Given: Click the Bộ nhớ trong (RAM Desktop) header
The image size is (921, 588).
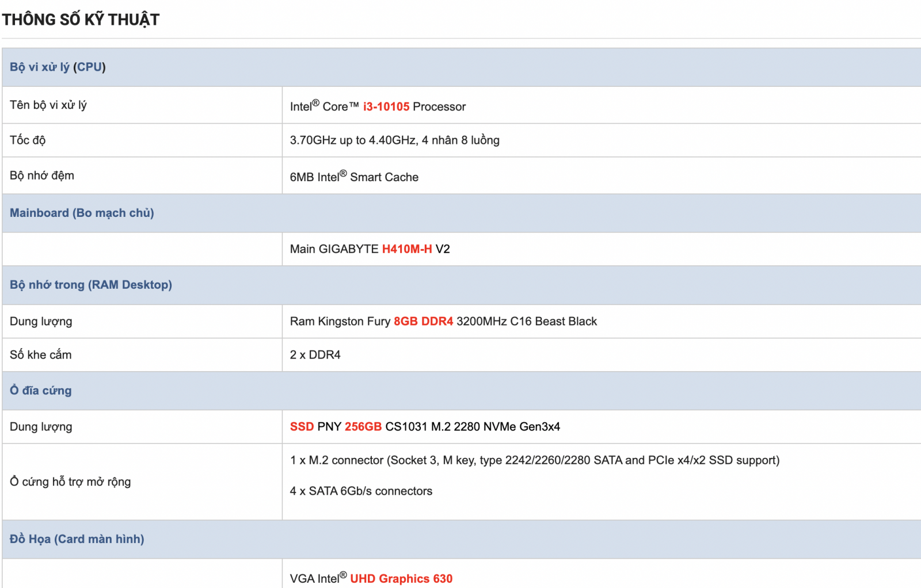Looking at the screenshot, I should tap(91, 285).
